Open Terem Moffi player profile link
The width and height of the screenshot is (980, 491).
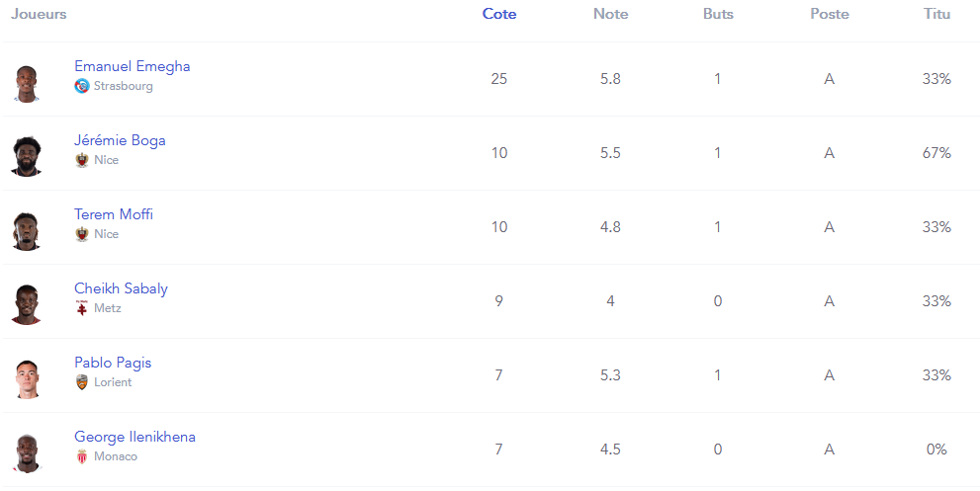pos(114,214)
